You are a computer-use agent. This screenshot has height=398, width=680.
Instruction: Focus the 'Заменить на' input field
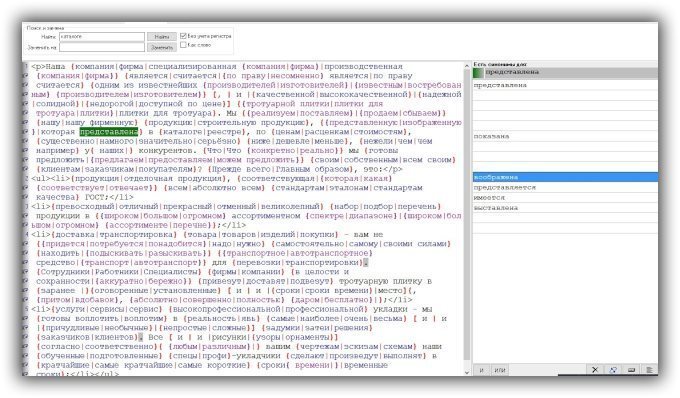point(102,47)
